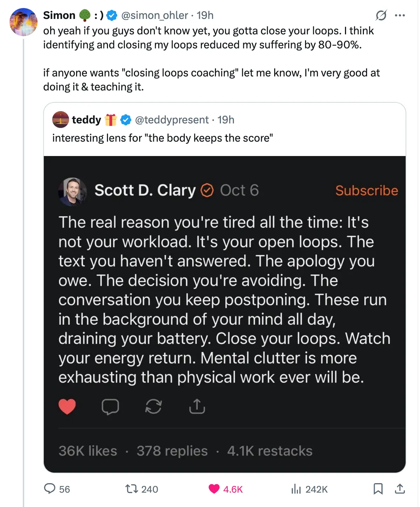Screen dimensions: 420x507
Task: Click comment bubble on Scott's note
Action: point(110,407)
